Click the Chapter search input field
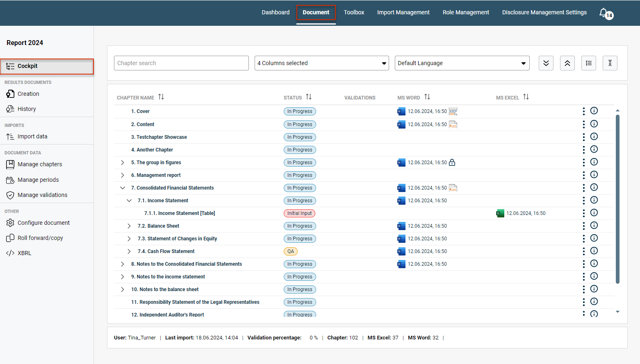The image size is (640, 364). coord(181,63)
